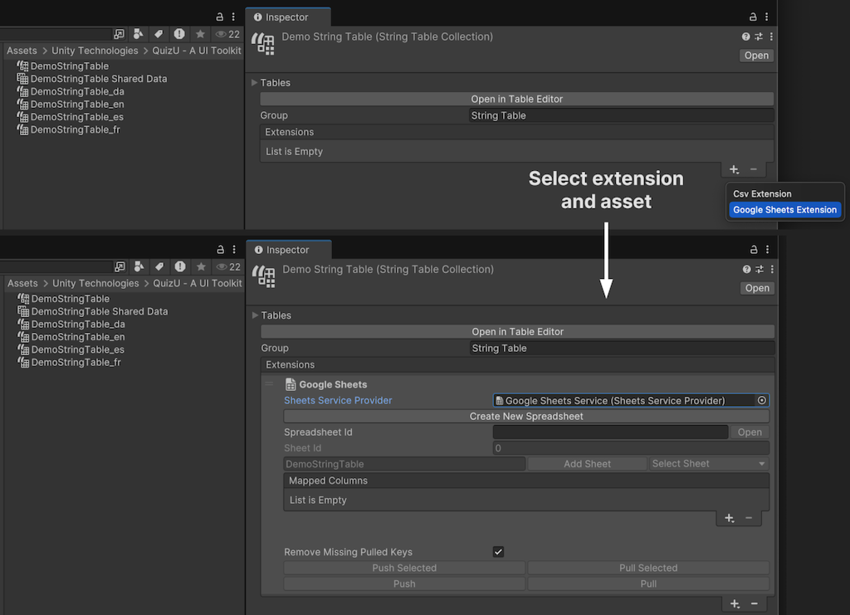Open the Inspector help icon
The width and height of the screenshot is (850, 615).
pos(746,36)
